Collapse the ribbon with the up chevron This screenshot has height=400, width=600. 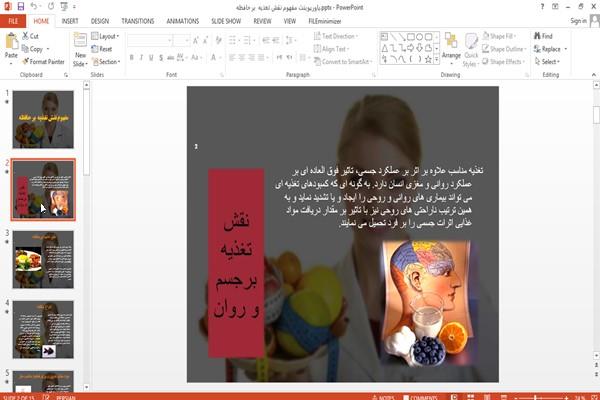(x=593, y=75)
